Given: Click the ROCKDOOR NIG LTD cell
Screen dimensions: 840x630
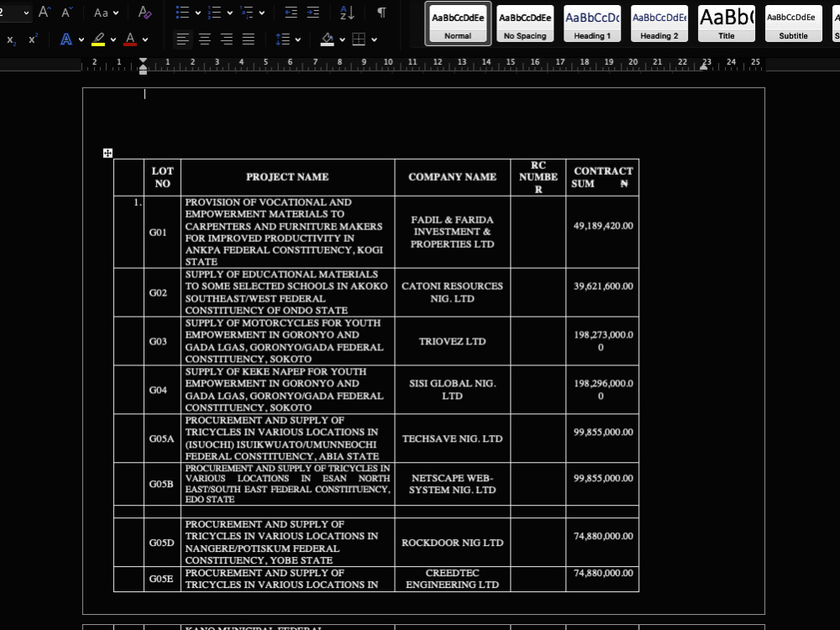Looking at the screenshot, I should 453,542.
